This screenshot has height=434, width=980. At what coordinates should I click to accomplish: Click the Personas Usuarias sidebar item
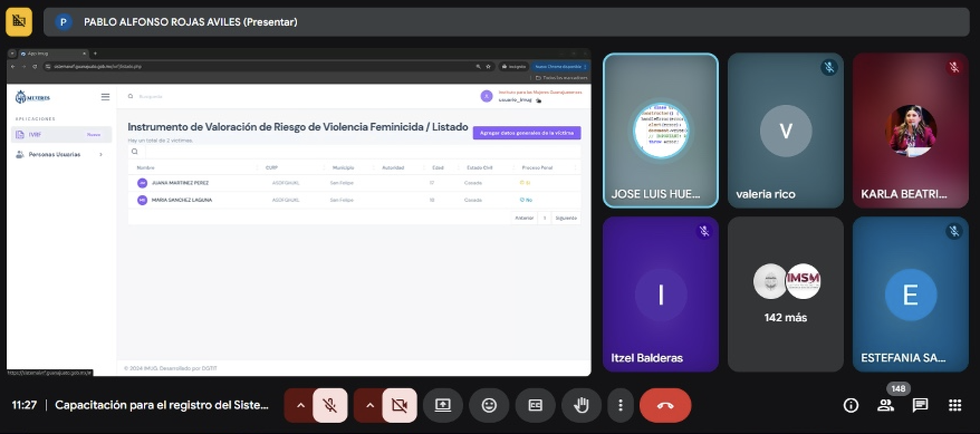[x=55, y=155]
